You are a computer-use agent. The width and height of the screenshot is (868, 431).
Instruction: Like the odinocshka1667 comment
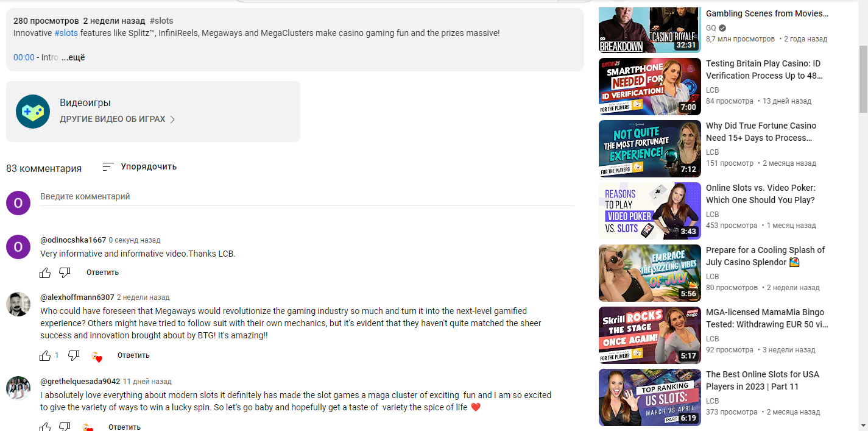point(46,272)
